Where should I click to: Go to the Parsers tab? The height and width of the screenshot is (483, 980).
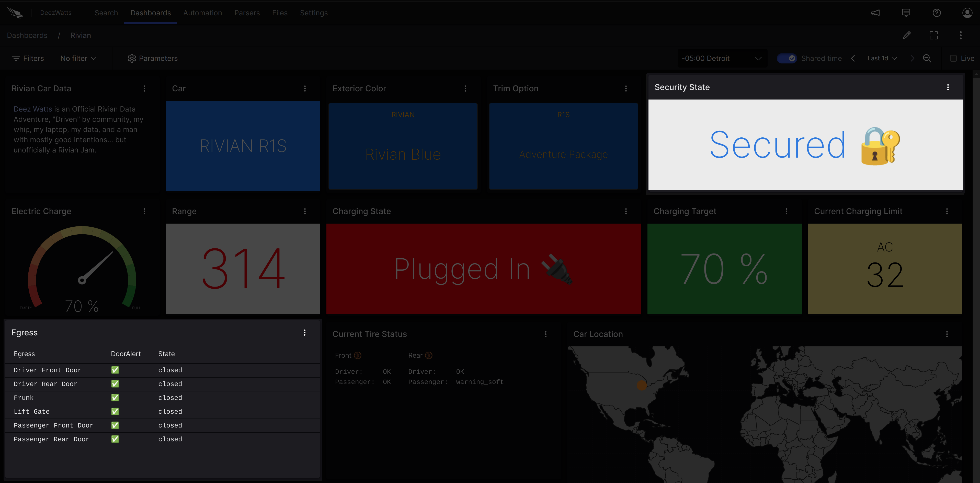coord(247,13)
